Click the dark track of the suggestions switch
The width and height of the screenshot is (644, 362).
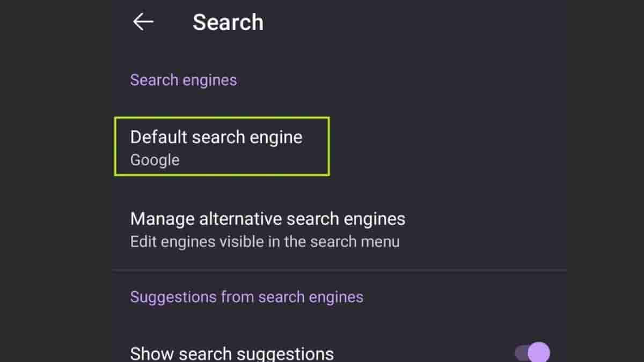pos(521,353)
